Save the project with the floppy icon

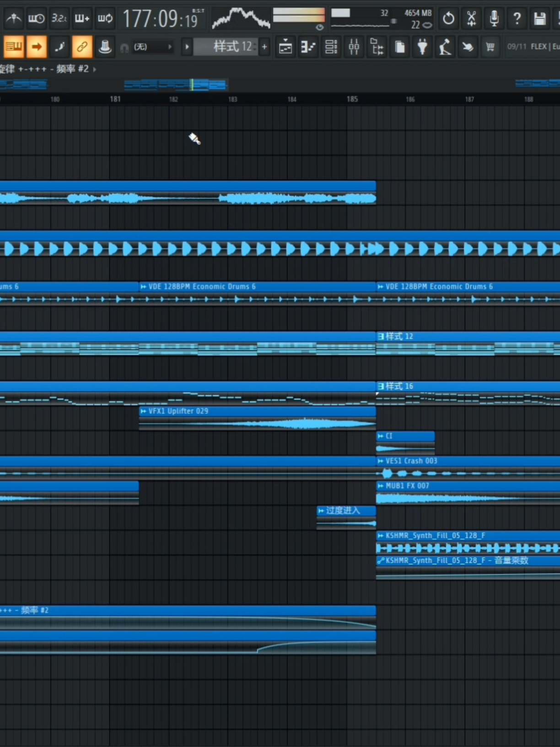click(540, 18)
